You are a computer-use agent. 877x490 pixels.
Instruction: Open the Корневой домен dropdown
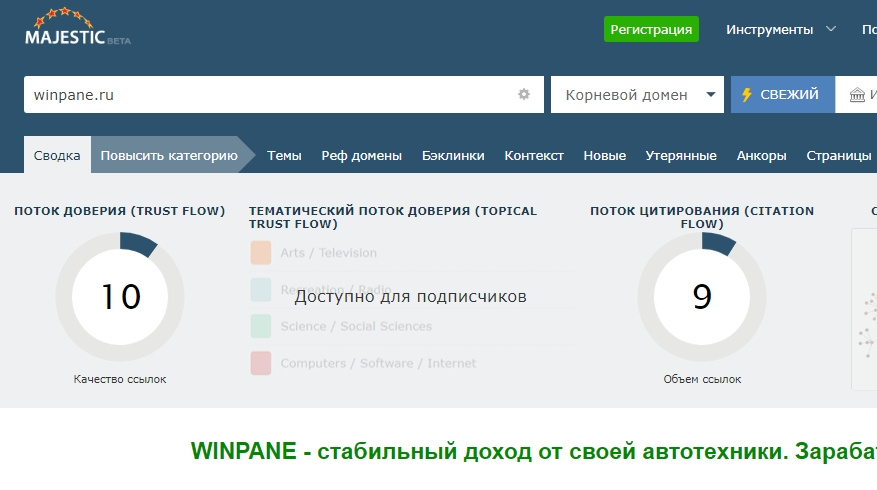pyautogui.click(x=637, y=95)
